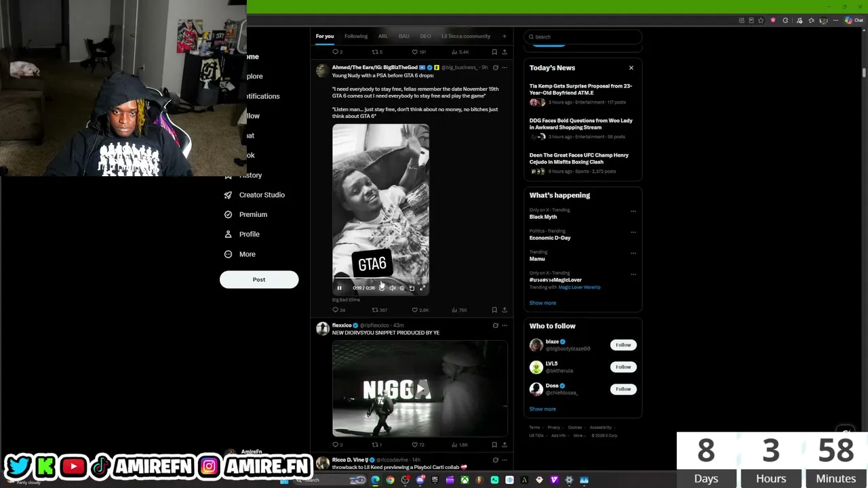Open Google Chrome from the taskbar
This screenshot has width=868, height=488.
click(390, 480)
